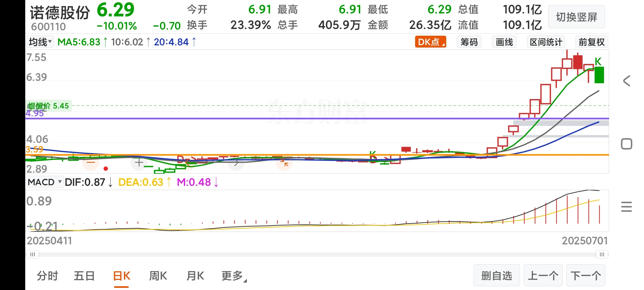644x290 pixels.
Task: Tap the square home navigation icon
Action: [627, 144]
